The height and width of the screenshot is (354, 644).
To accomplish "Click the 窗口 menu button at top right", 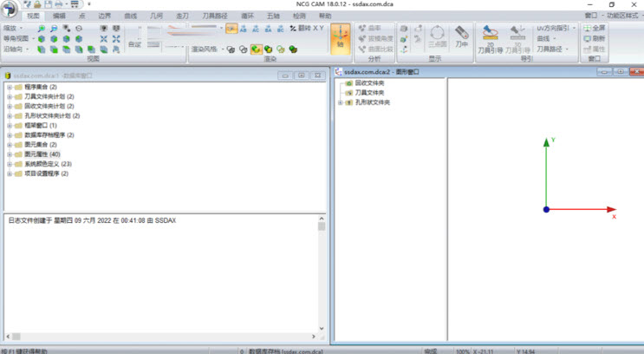I will [x=591, y=16].
